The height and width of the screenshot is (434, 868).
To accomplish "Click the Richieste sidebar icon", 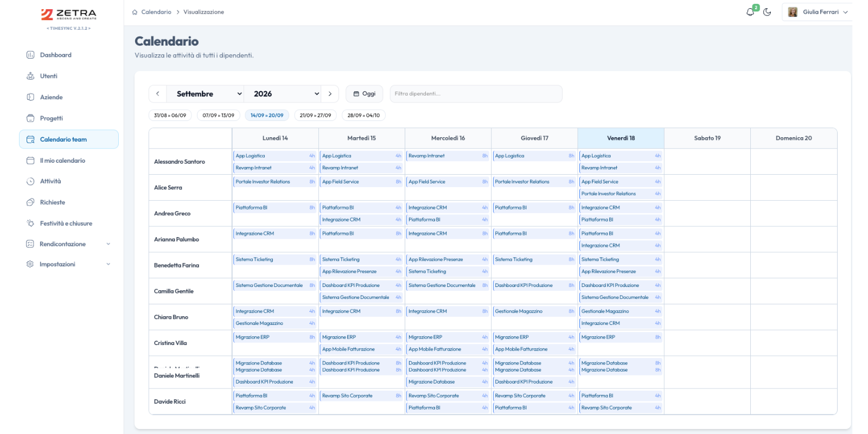I will [x=30, y=202].
